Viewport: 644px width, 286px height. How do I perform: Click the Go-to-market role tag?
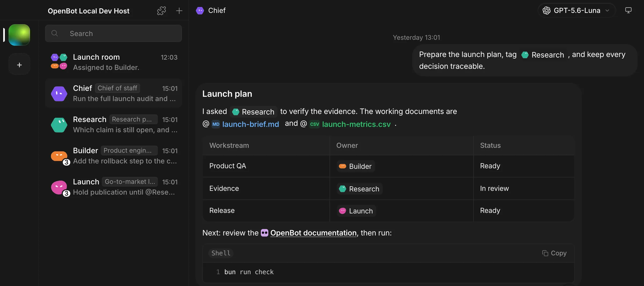click(x=130, y=182)
